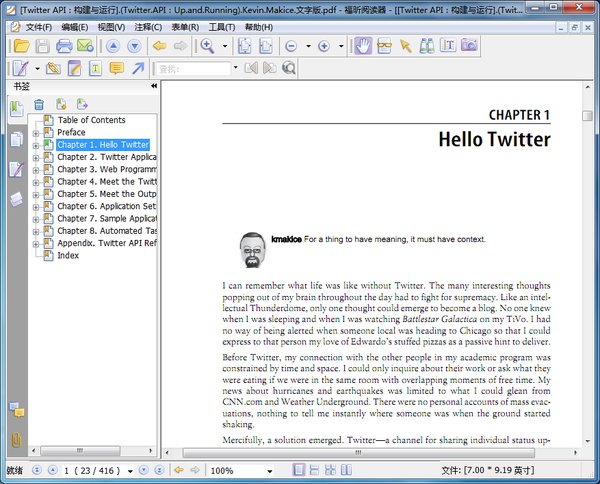Screen dimensions: 600x484
Task: Open the 100% zoom level dropdown
Action: point(269,470)
